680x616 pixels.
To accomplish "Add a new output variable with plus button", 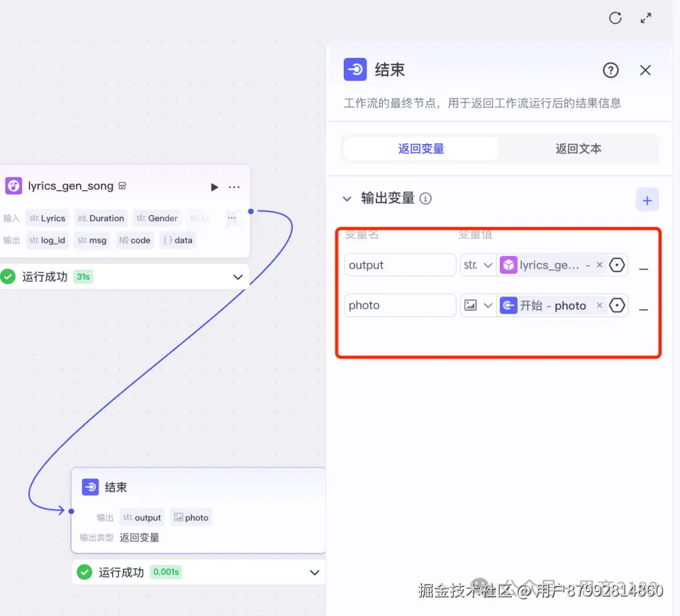I will point(647,200).
